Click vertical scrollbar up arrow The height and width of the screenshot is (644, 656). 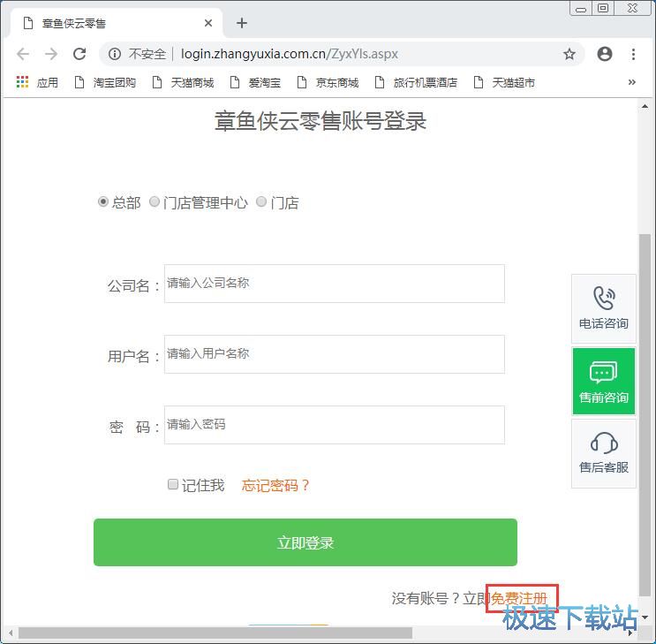(x=645, y=107)
